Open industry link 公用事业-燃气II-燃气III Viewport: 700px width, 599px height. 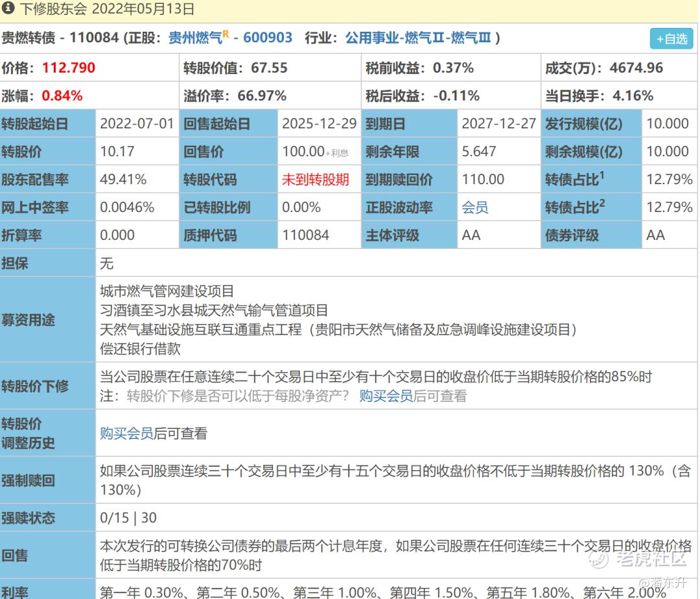418,38
